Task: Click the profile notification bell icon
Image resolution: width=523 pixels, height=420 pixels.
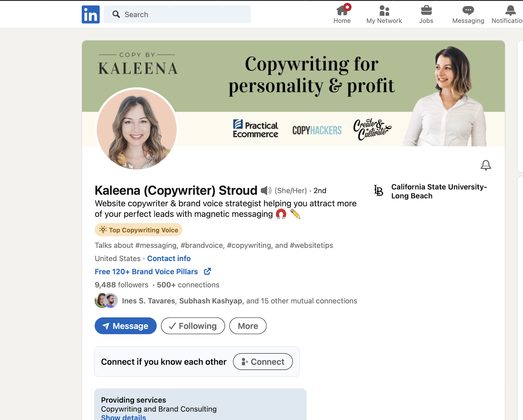Action: (x=486, y=165)
